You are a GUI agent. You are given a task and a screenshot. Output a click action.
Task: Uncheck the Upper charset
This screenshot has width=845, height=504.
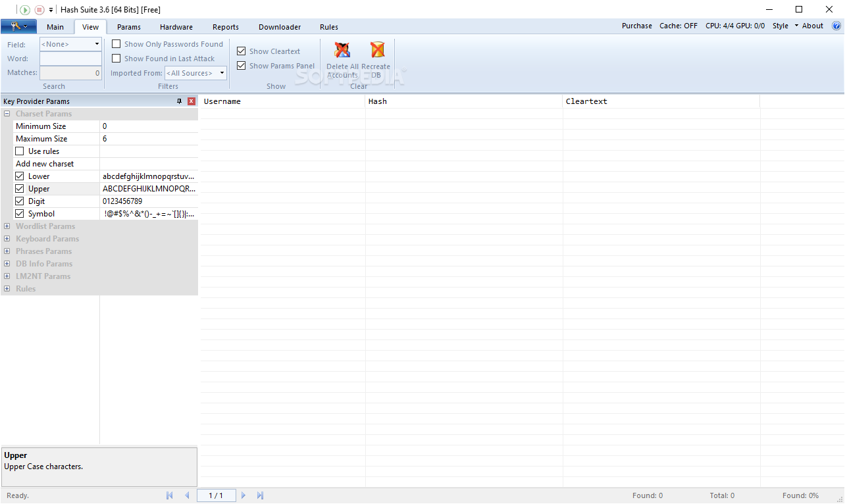tap(20, 189)
